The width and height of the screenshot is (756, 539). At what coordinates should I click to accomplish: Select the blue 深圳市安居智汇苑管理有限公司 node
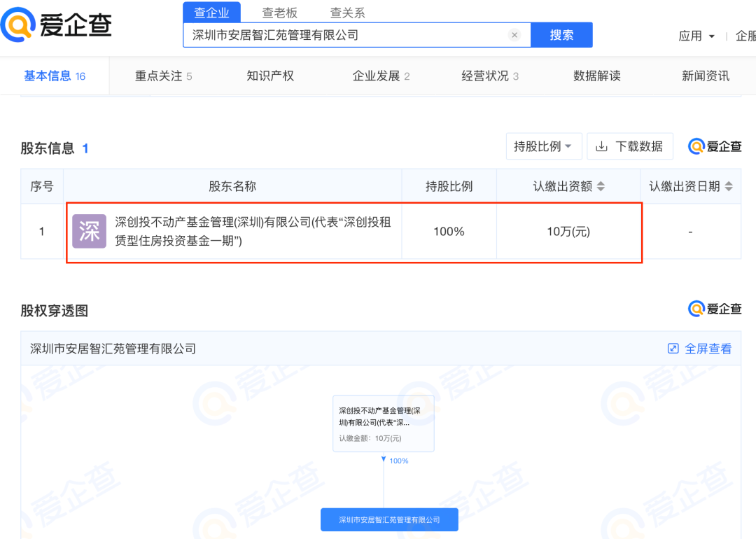pos(389,519)
